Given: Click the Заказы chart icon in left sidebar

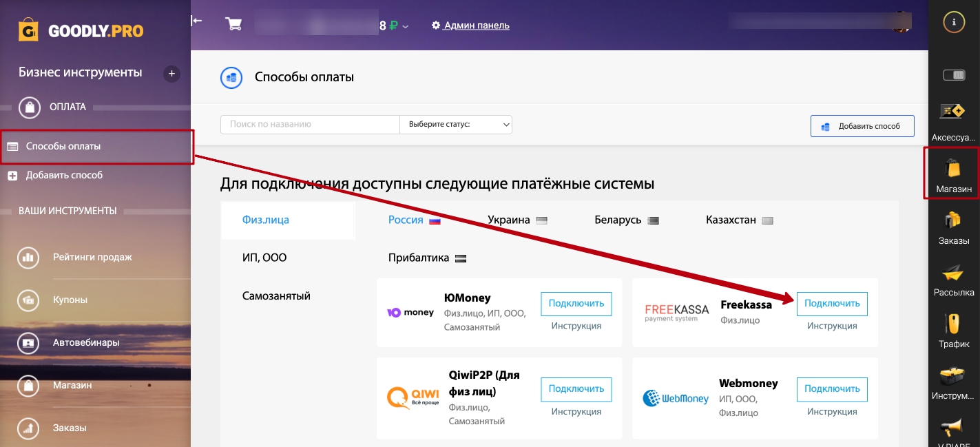Looking at the screenshot, I should point(28,428).
